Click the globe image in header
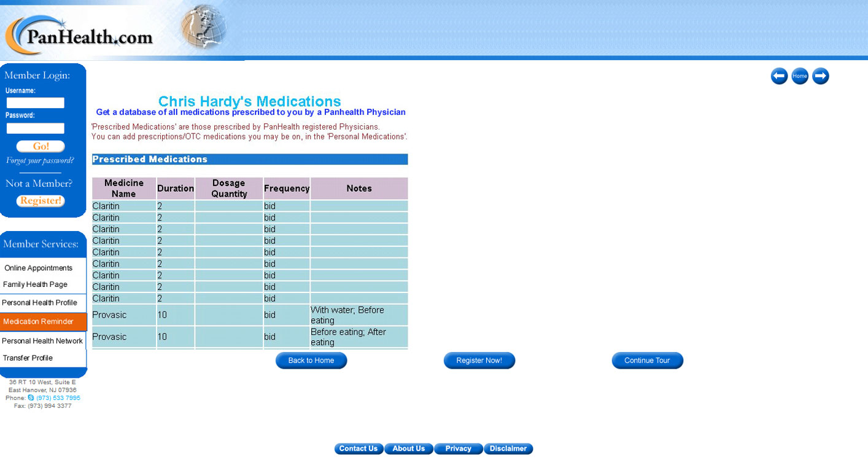This screenshot has width=868, height=462. click(x=203, y=28)
